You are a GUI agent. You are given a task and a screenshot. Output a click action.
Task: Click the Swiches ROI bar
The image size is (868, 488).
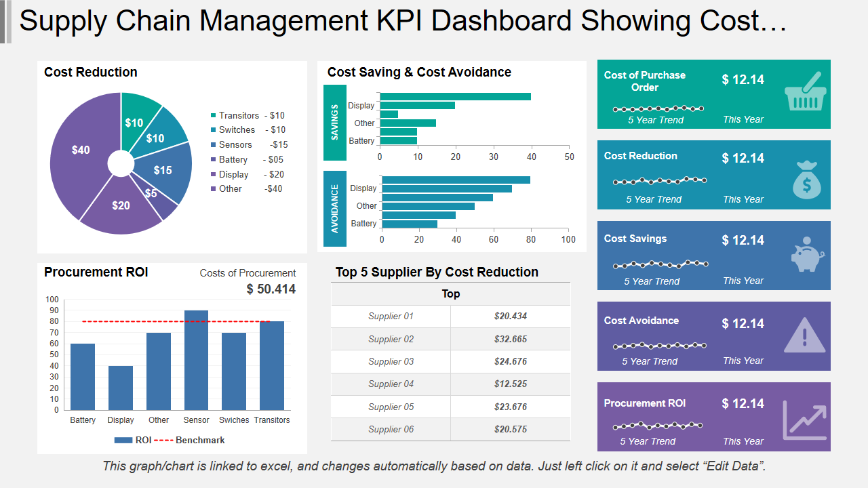[x=234, y=371]
